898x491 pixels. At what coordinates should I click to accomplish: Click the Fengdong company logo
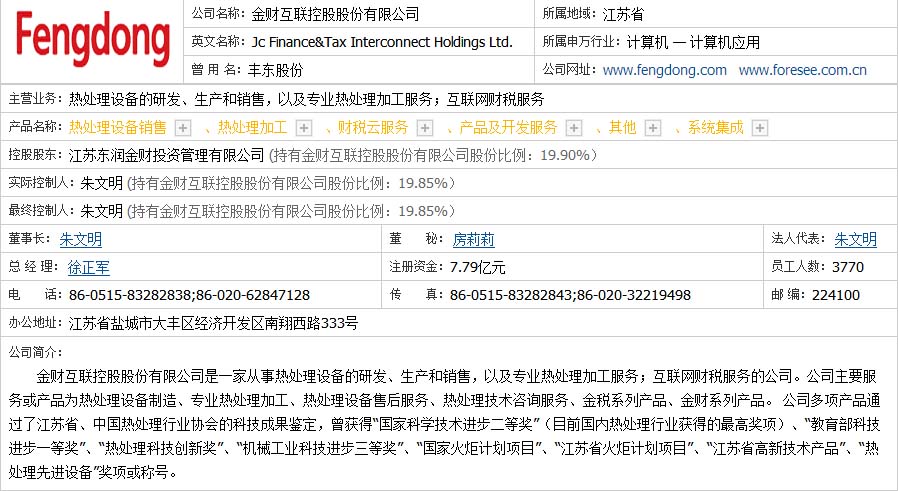click(x=92, y=41)
